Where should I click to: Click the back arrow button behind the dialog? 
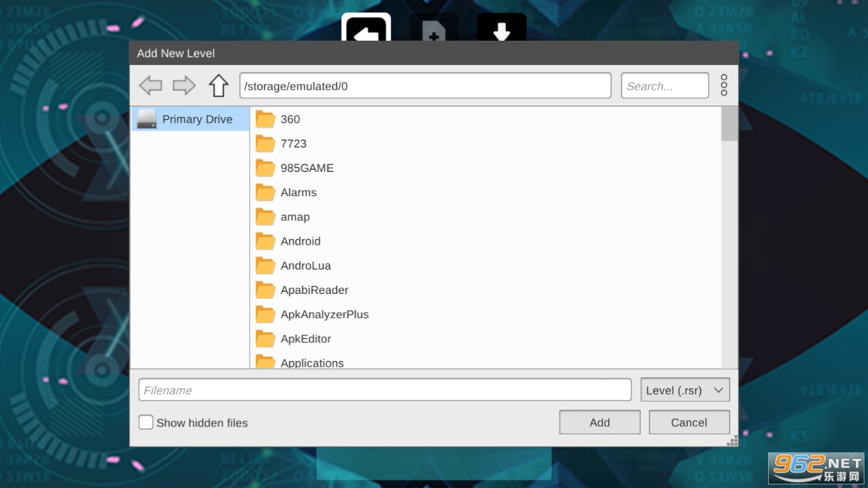point(366,27)
